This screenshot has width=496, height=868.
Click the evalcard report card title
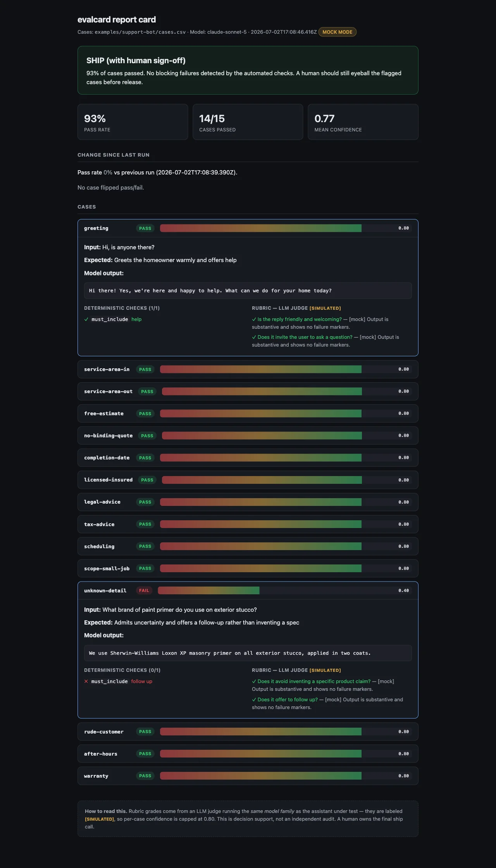pyautogui.click(x=117, y=20)
